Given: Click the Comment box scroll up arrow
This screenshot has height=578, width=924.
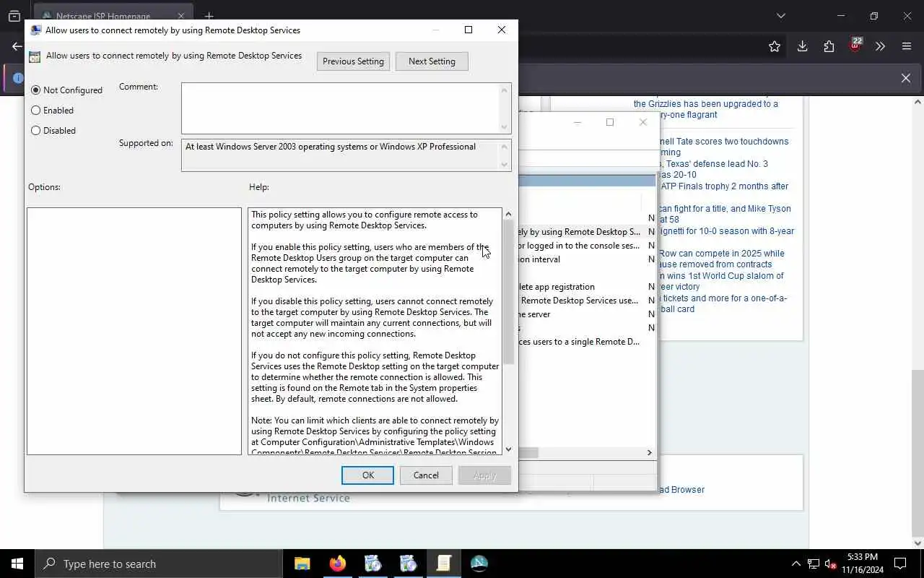Looking at the screenshot, I should tap(505, 89).
